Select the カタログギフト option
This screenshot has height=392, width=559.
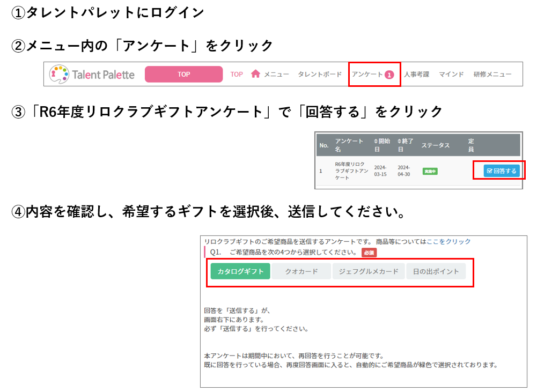click(240, 271)
